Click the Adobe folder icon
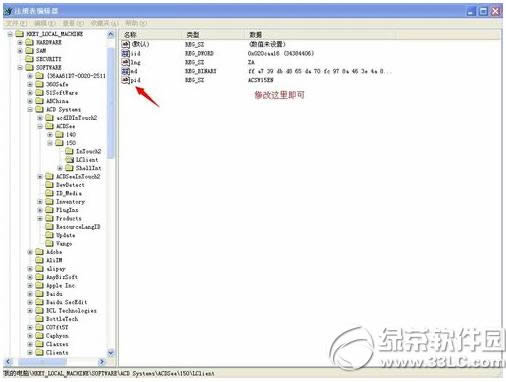Screen dimensions: 506x382 (x=40, y=252)
